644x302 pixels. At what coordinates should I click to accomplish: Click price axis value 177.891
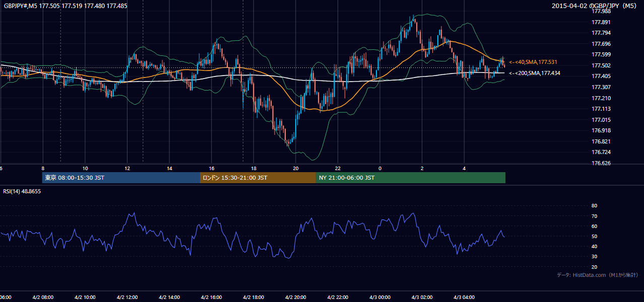[602, 22]
